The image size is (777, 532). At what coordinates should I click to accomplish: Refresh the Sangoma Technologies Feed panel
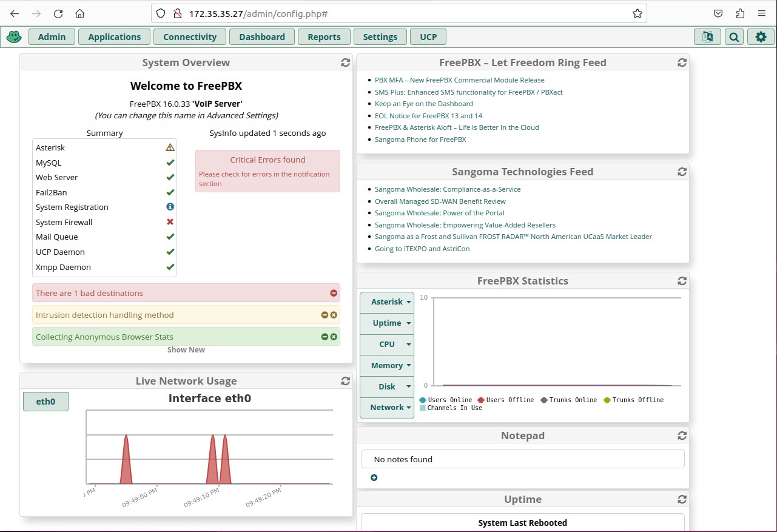(x=682, y=172)
